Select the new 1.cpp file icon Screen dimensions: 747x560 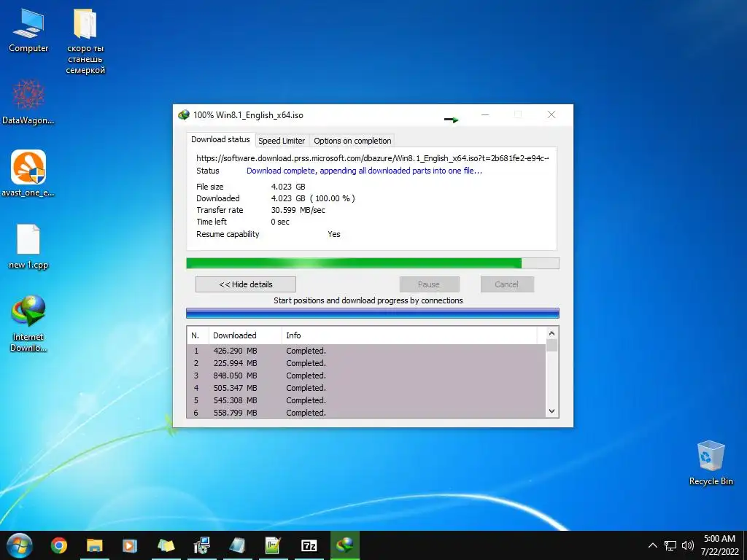pos(28,246)
